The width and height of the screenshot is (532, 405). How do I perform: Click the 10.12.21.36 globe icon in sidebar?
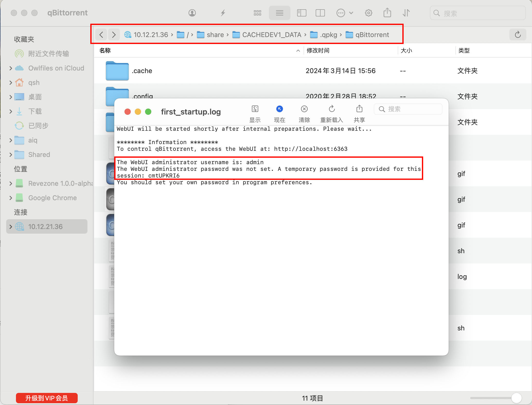20,227
